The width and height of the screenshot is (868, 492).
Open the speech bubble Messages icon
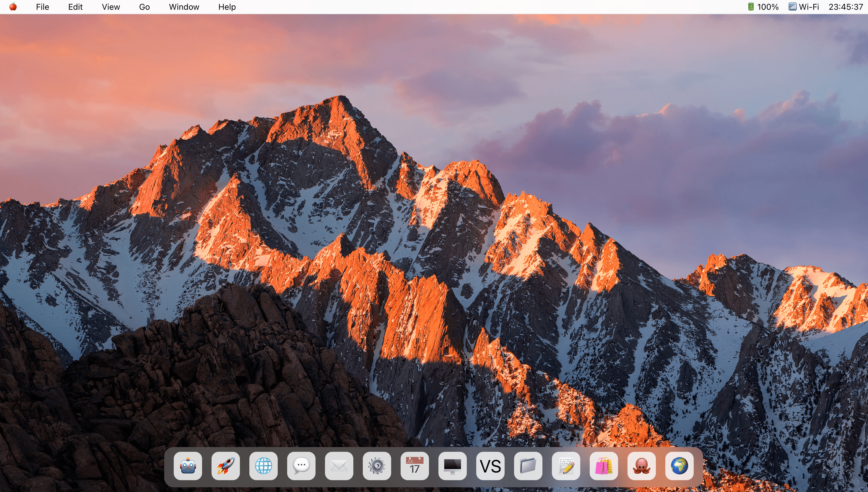coord(301,466)
